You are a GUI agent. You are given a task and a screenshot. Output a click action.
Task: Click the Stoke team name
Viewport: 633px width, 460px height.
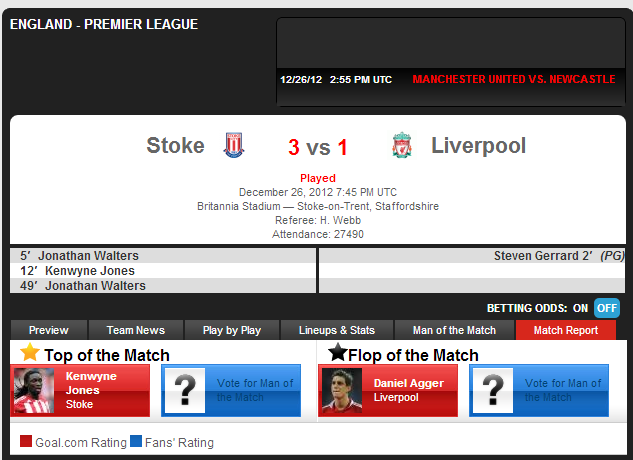[175, 145]
